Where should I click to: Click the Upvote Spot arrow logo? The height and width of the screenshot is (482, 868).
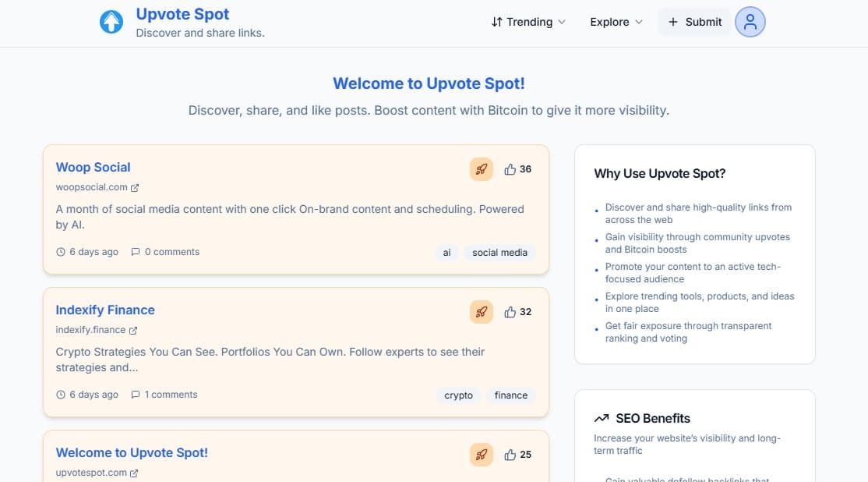click(111, 22)
